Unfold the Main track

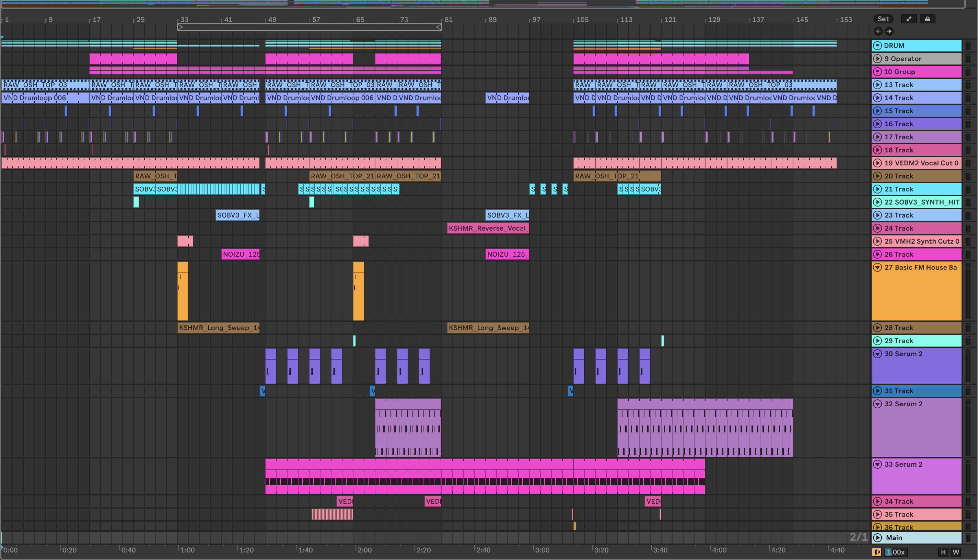[877, 538]
